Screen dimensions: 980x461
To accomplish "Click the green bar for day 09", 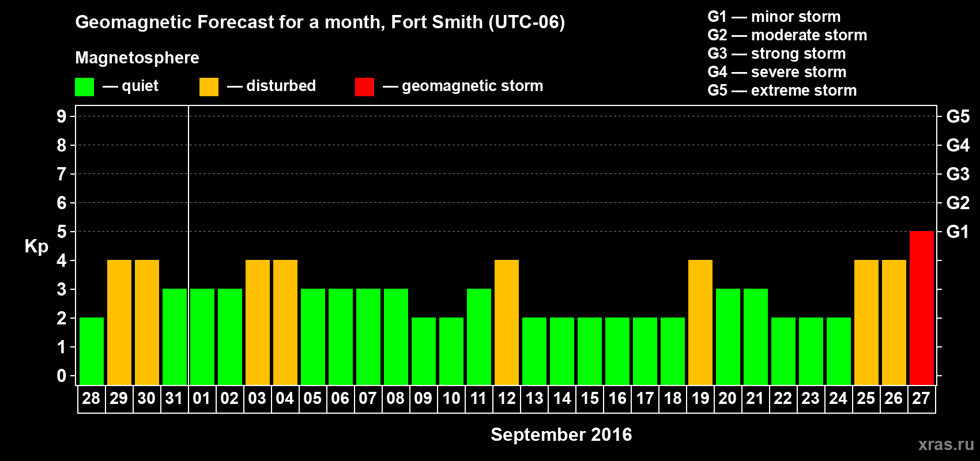I will coord(424,351).
